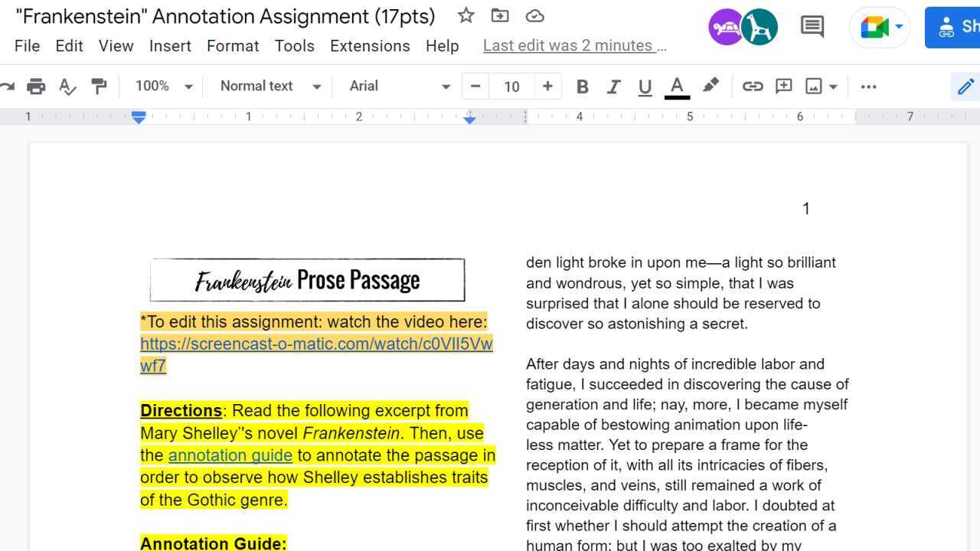This screenshot has height=551, width=980.
Task: Run the spelling and grammar check
Action: pos(67,86)
